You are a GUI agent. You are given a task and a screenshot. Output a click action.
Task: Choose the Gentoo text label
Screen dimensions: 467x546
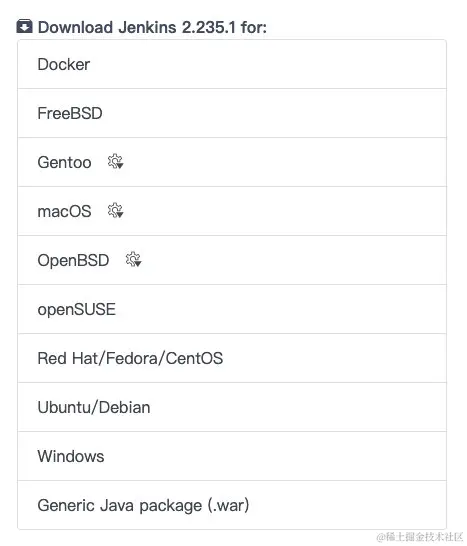(x=64, y=162)
